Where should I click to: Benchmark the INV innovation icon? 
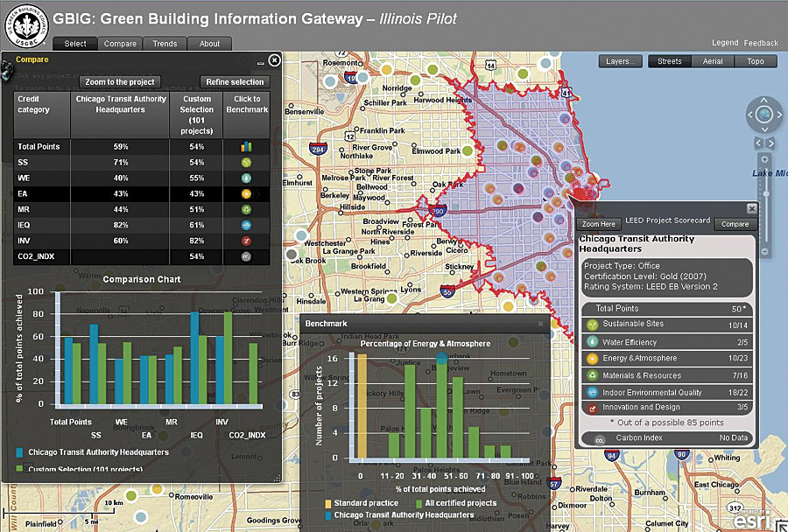pos(246,241)
